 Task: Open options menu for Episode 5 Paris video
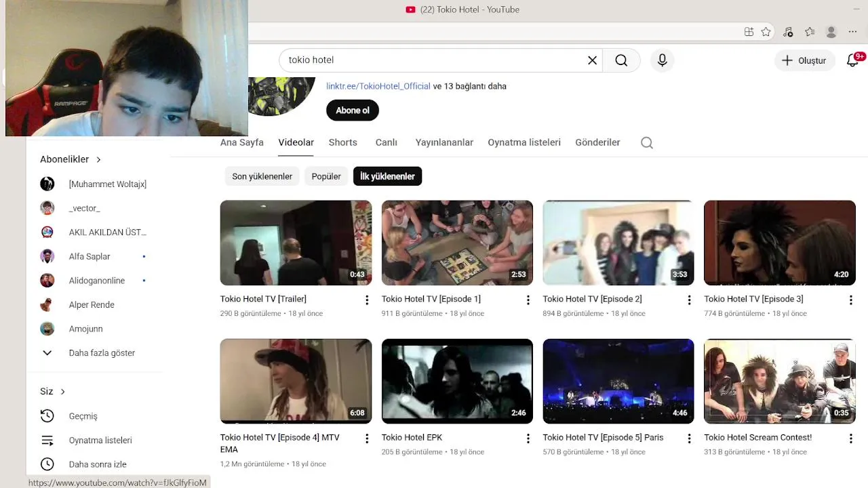pyautogui.click(x=690, y=439)
